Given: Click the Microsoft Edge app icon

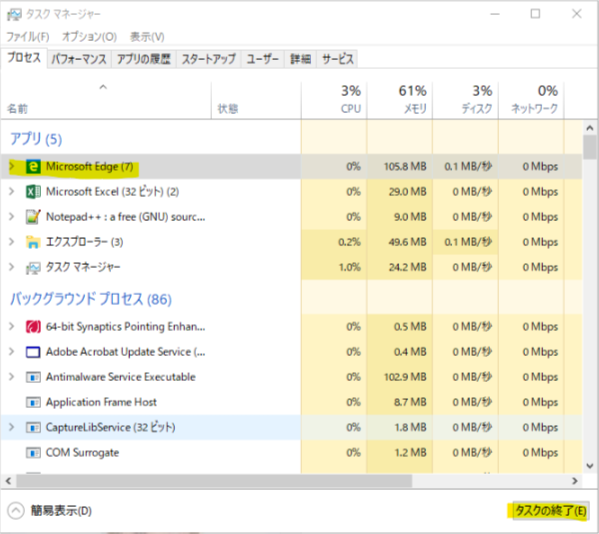Looking at the screenshot, I should [x=33, y=167].
